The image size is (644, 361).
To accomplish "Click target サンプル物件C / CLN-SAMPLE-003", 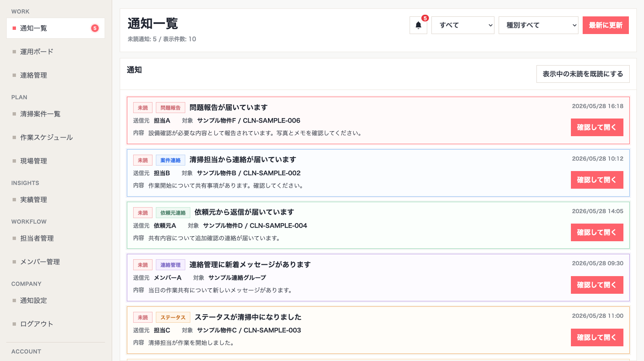I will click(x=249, y=330).
